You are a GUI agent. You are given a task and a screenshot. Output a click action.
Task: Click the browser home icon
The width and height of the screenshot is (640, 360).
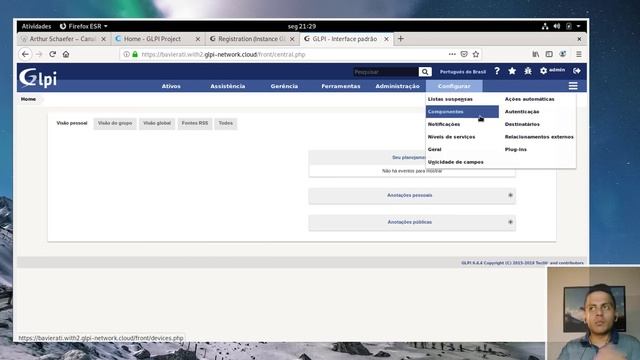pos(66,54)
